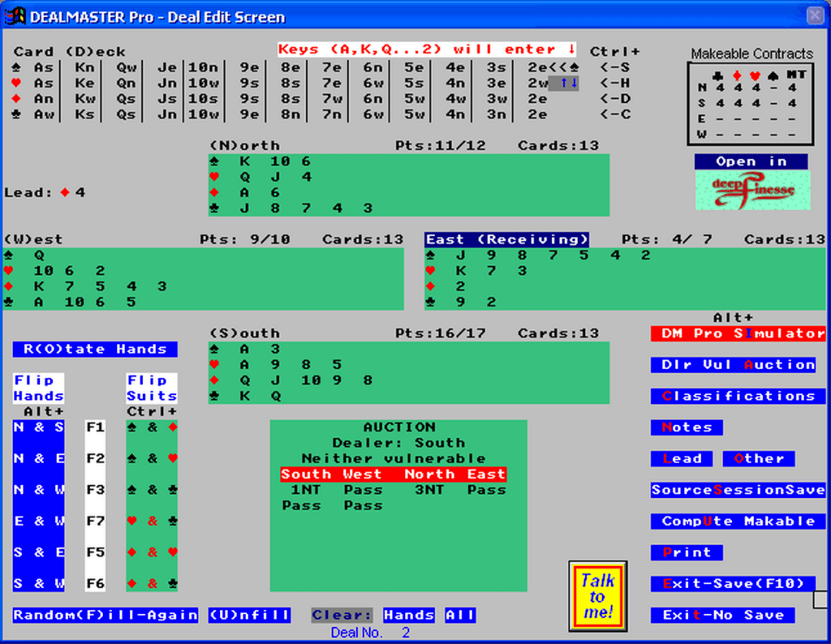Select the (S)outh hand label
The image size is (831, 644).
(245, 333)
